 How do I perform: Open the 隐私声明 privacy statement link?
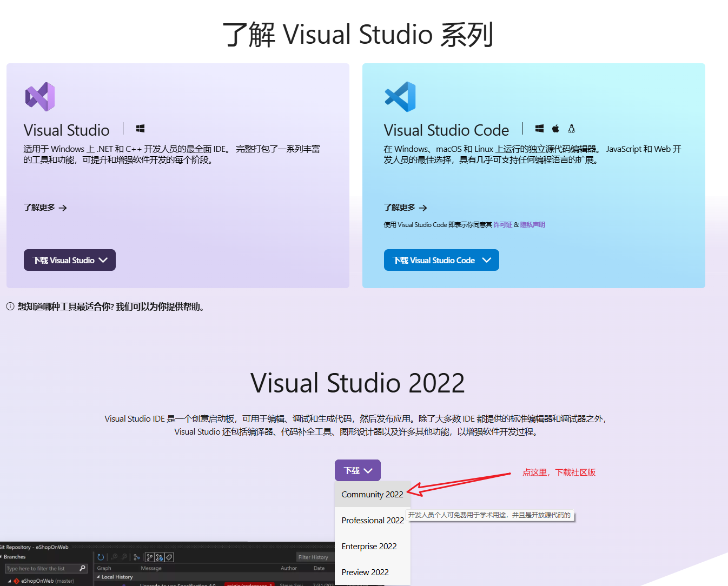click(x=533, y=225)
